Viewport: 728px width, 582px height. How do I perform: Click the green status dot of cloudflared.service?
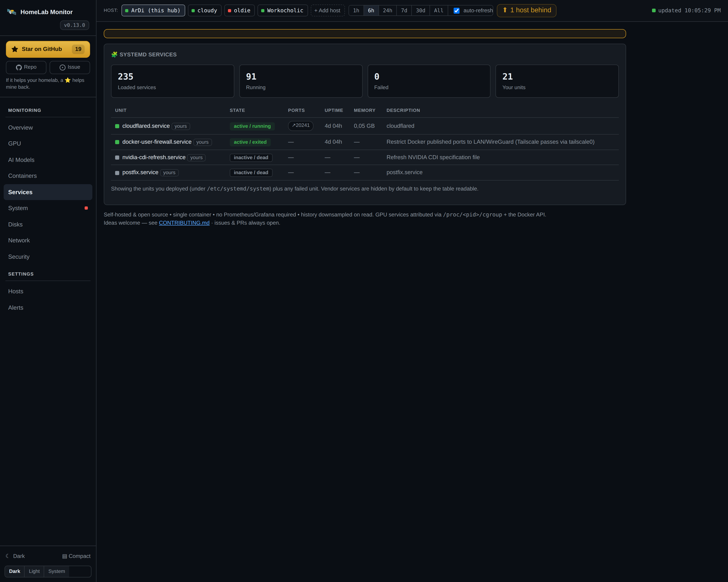coord(117,126)
